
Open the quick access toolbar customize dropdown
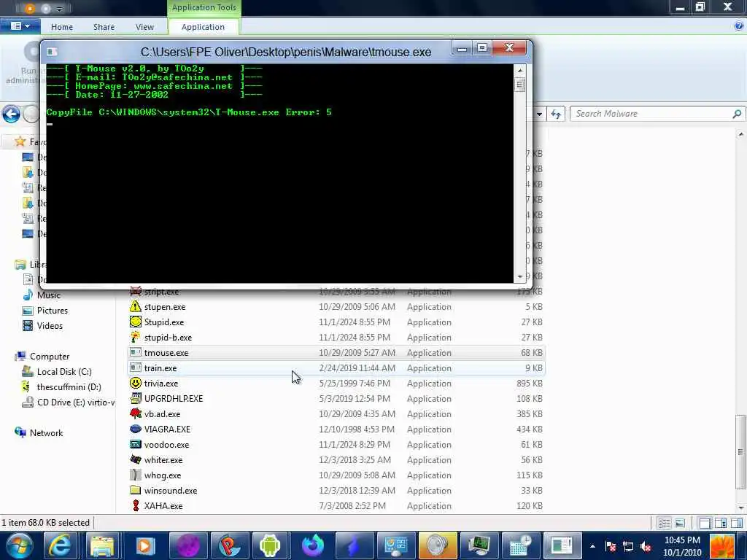click(60, 9)
